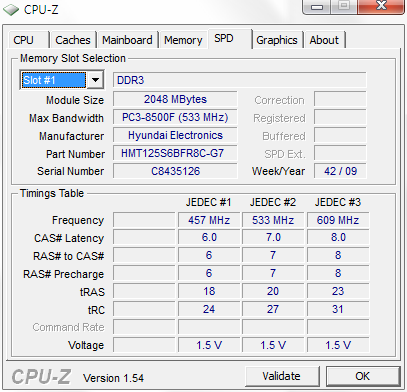407x392 pixels.
Task: Minimize the CPU-Z window
Action: [317, 7]
